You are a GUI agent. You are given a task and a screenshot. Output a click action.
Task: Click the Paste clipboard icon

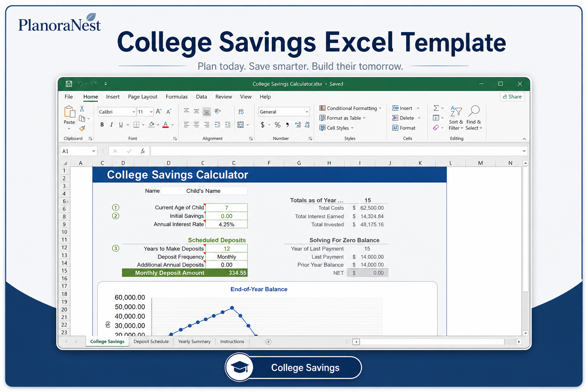pyautogui.click(x=69, y=112)
